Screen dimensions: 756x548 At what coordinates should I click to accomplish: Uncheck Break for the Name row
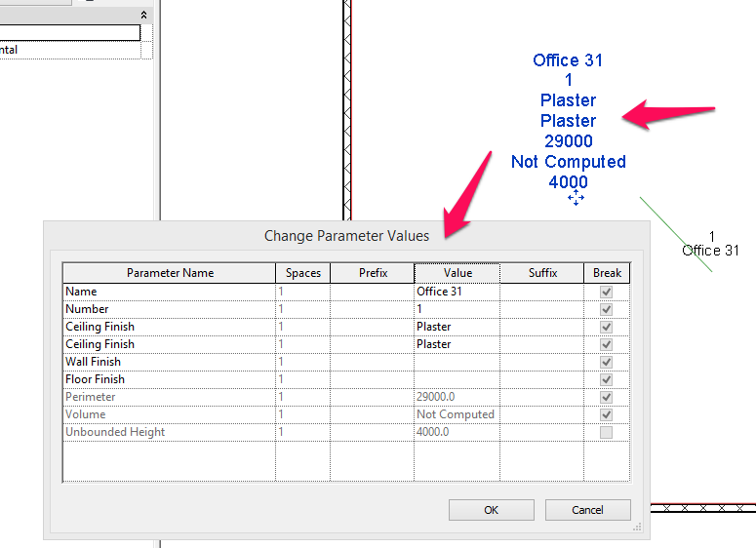tap(606, 292)
